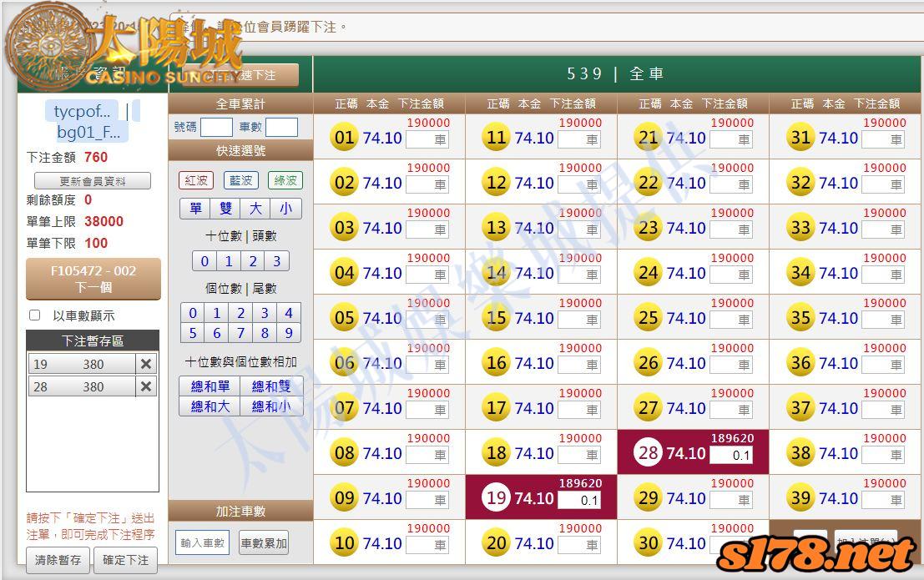Click the 539 | 全車 title bar

[x=616, y=73]
